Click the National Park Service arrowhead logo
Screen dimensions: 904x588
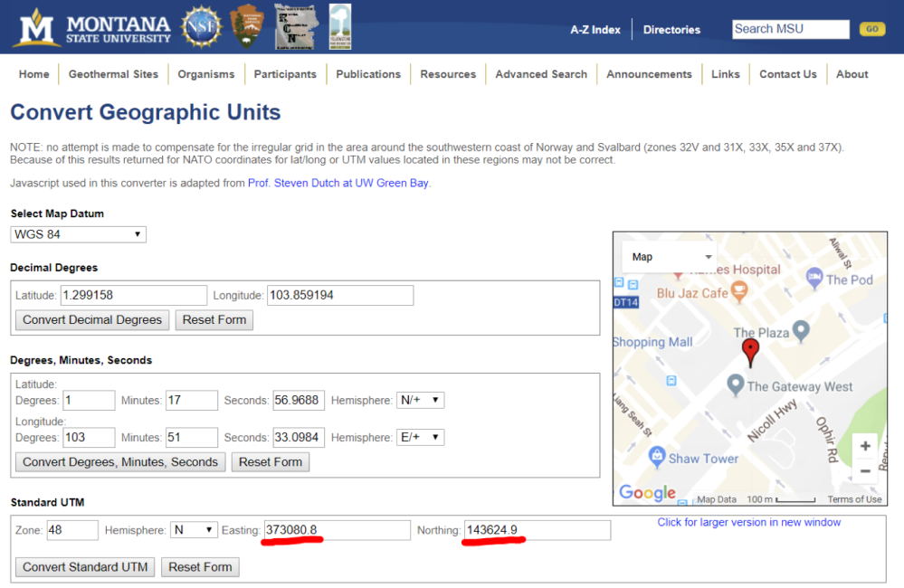[x=247, y=27]
